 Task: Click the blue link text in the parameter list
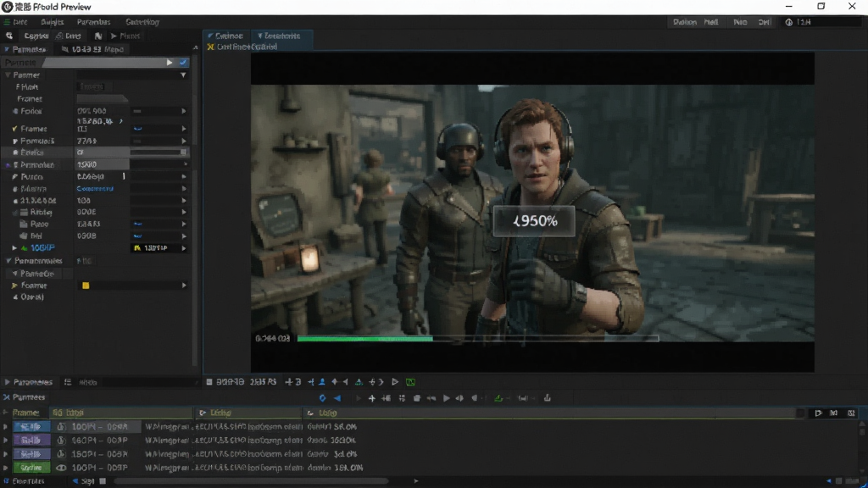tap(95, 189)
